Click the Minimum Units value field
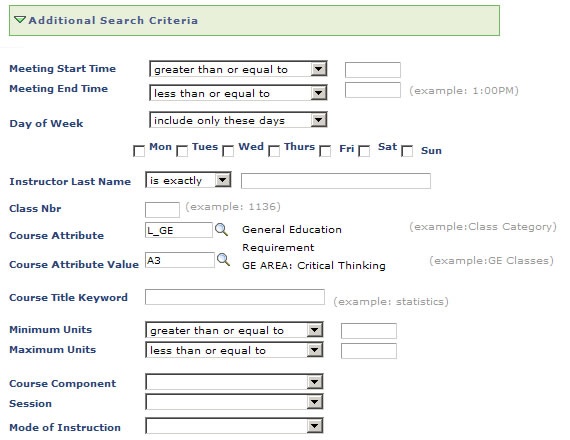This screenshot has width=570, height=440. point(369,331)
